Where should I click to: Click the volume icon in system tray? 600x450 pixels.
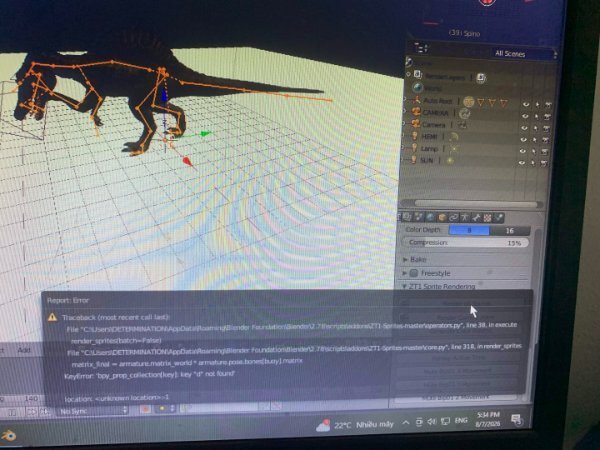click(x=432, y=422)
